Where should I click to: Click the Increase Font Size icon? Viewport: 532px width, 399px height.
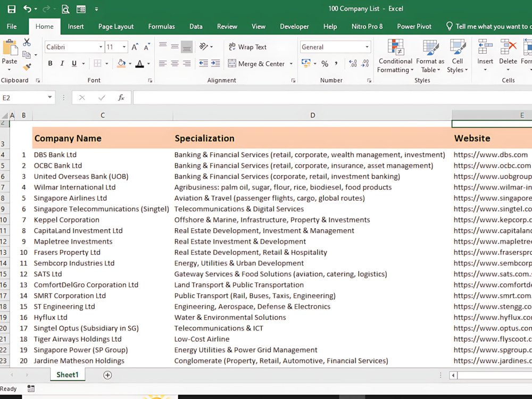click(135, 47)
